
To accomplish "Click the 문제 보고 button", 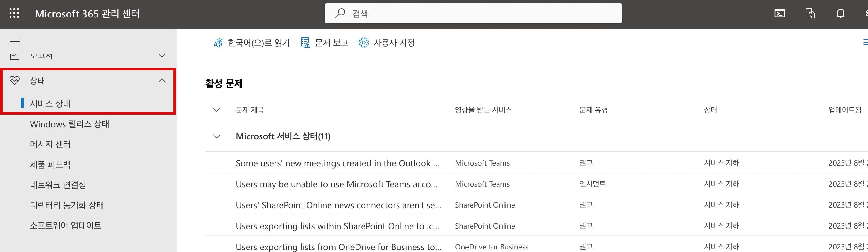I will [324, 43].
